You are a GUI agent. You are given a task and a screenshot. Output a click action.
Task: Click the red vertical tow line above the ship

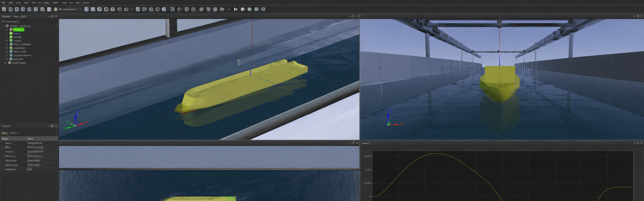[252, 32]
